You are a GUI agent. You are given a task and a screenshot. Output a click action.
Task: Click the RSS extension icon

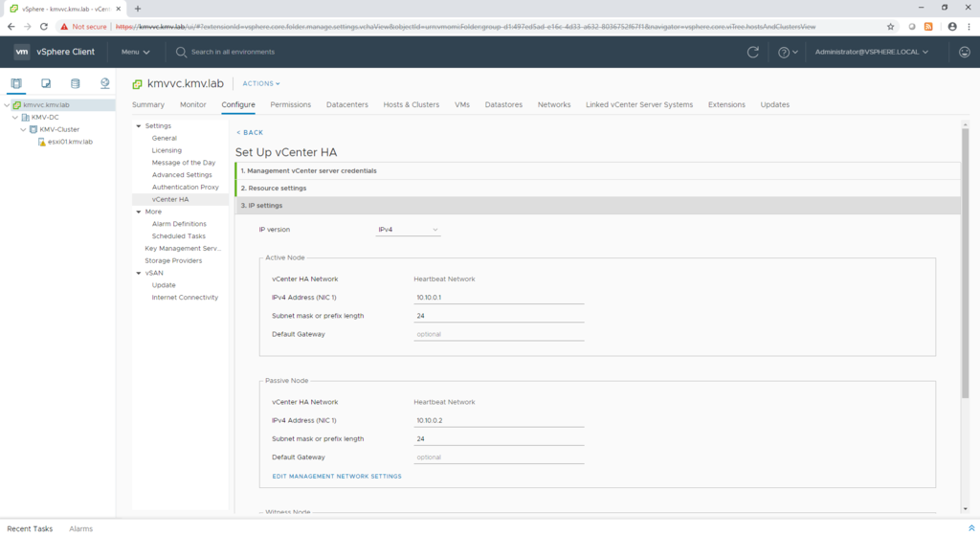[x=928, y=27]
